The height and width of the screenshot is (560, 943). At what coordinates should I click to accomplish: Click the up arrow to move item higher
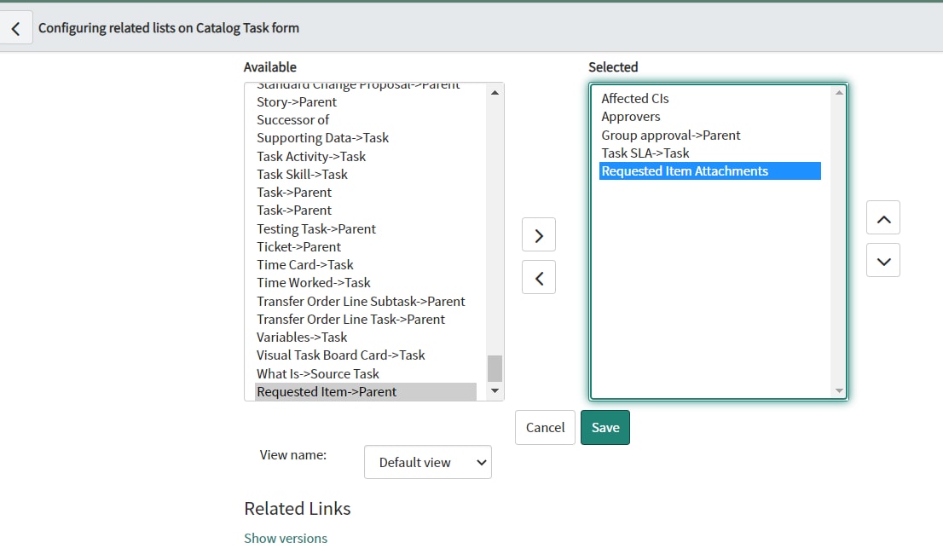(882, 217)
